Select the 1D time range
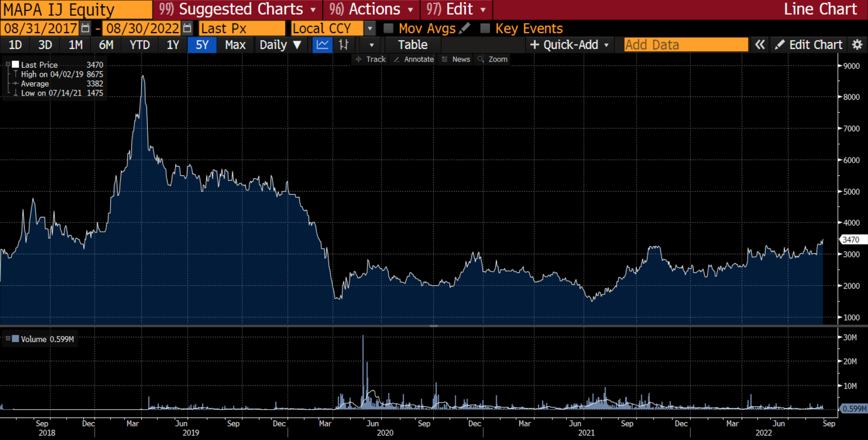Screen dimensions: 868x440 pyautogui.click(x=15, y=45)
